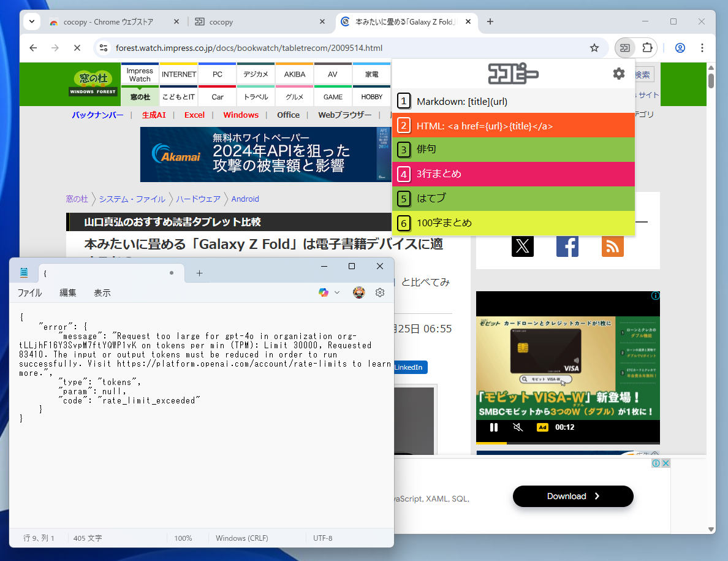Open Notepad settings with the gear icon
Image resolution: width=728 pixels, height=561 pixels.
[380, 292]
